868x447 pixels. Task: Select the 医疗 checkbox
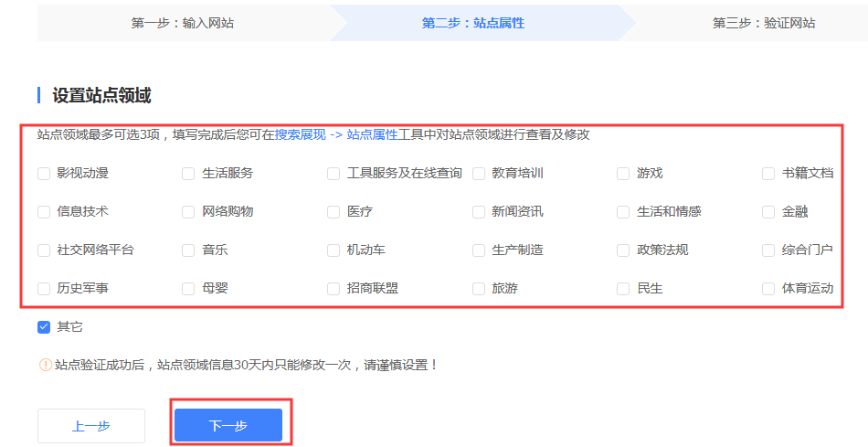pos(333,212)
